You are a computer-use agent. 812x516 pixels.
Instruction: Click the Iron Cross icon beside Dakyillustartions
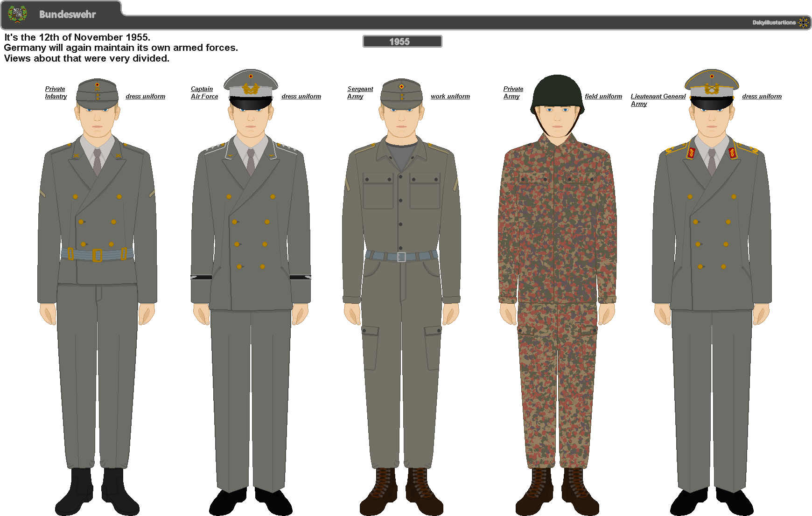(804, 22)
